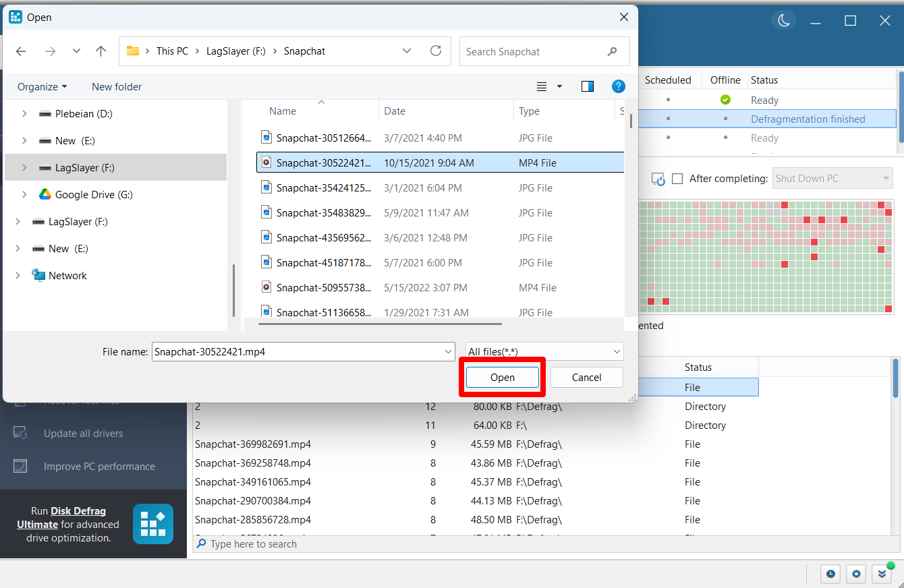Sort files by the Date column
904x588 pixels.
(395, 111)
